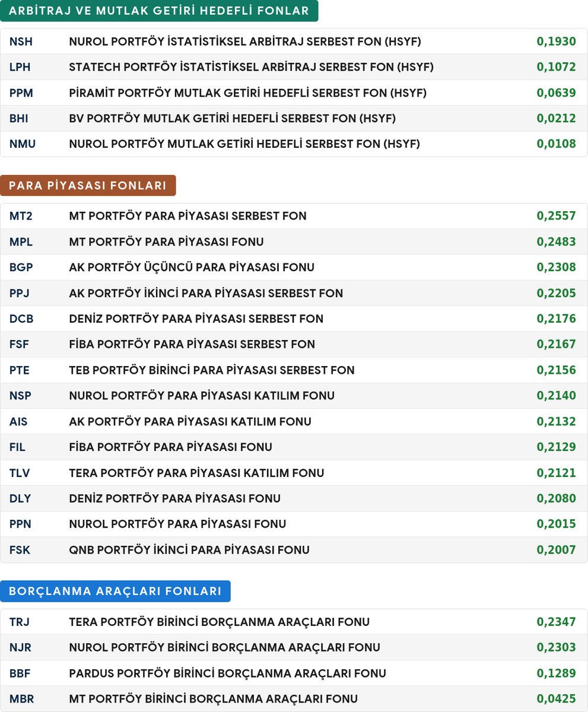Open Ak Portföy İkinci Para Piyasası Serbest Fon

click(206, 293)
